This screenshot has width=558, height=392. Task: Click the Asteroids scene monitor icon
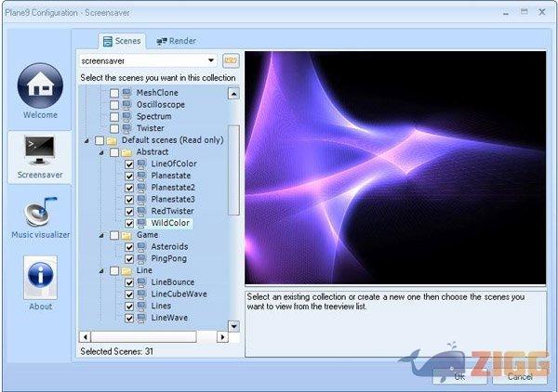tap(142, 247)
